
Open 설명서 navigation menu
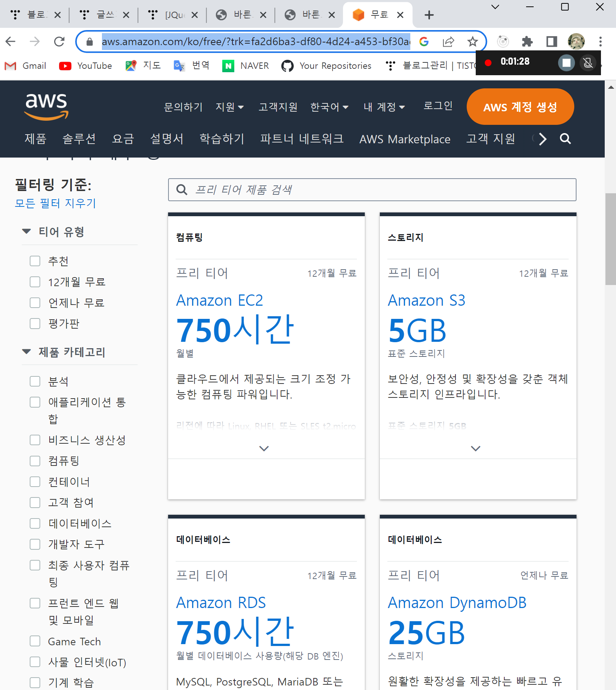pos(167,139)
